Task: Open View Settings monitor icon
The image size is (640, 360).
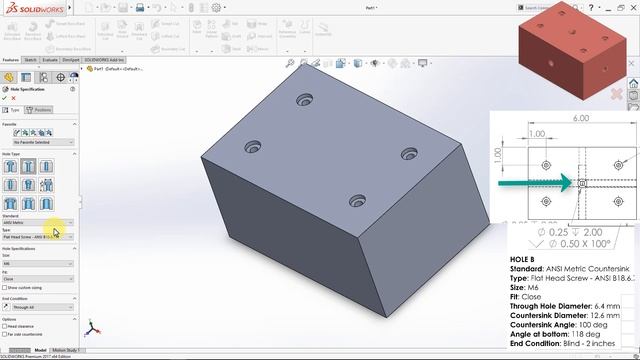Action: pyautogui.click(x=422, y=63)
